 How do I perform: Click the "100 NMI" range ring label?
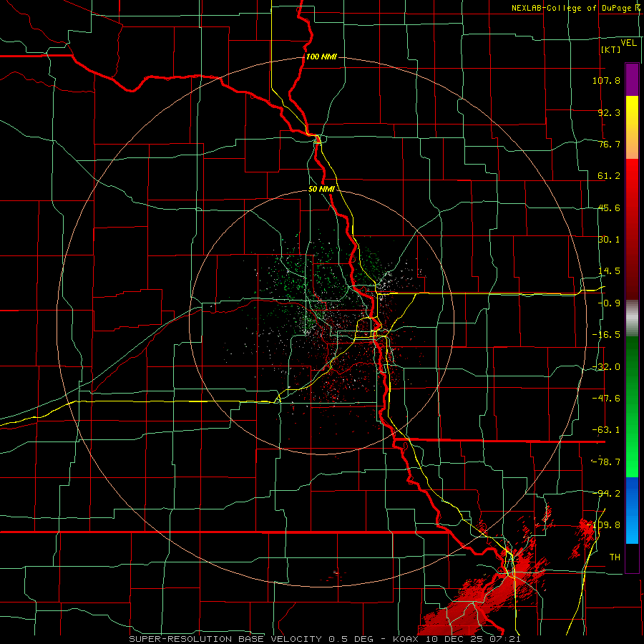(x=321, y=57)
